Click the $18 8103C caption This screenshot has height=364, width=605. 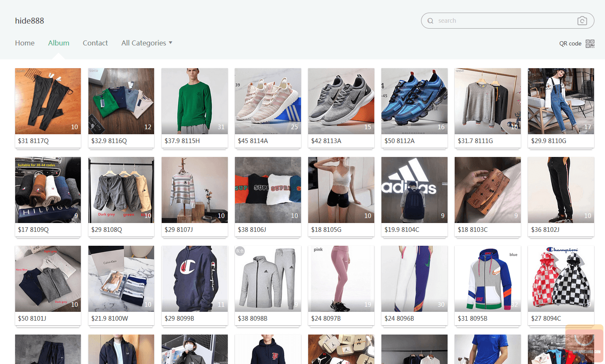pyautogui.click(x=472, y=230)
